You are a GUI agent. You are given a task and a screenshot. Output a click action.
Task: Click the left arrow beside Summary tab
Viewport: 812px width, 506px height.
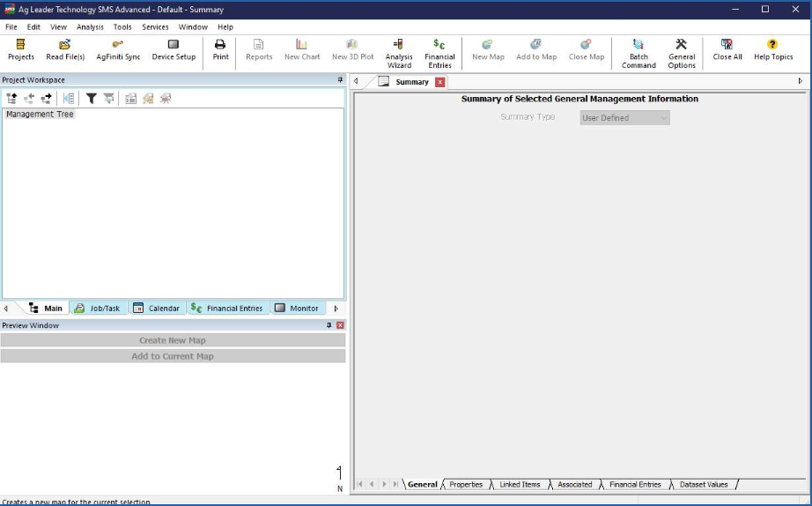[x=356, y=81]
